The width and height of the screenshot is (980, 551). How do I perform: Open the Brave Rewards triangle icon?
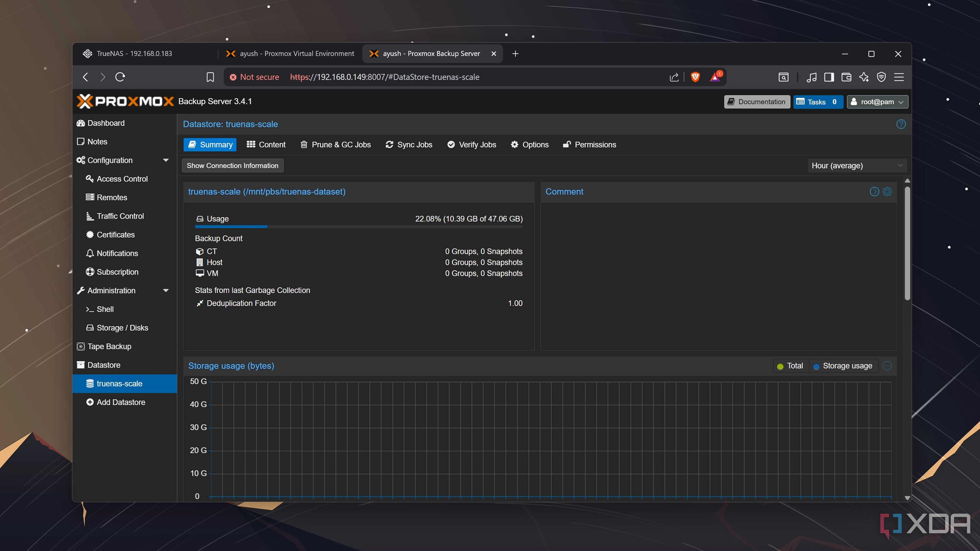point(716,77)
